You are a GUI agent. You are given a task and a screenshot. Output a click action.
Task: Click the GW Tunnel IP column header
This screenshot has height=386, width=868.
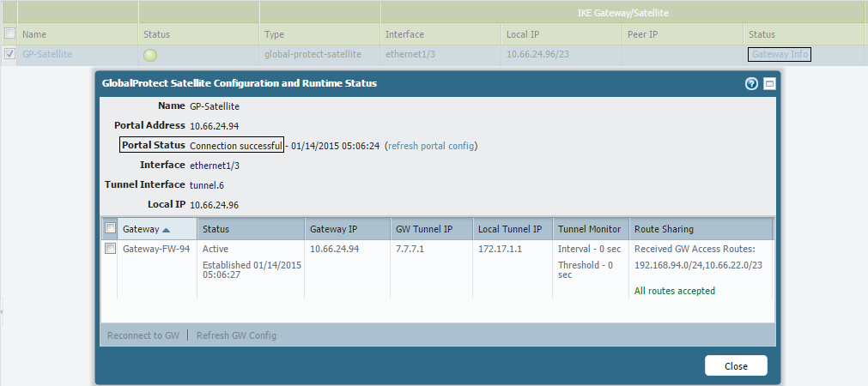(x=432, y=229)
